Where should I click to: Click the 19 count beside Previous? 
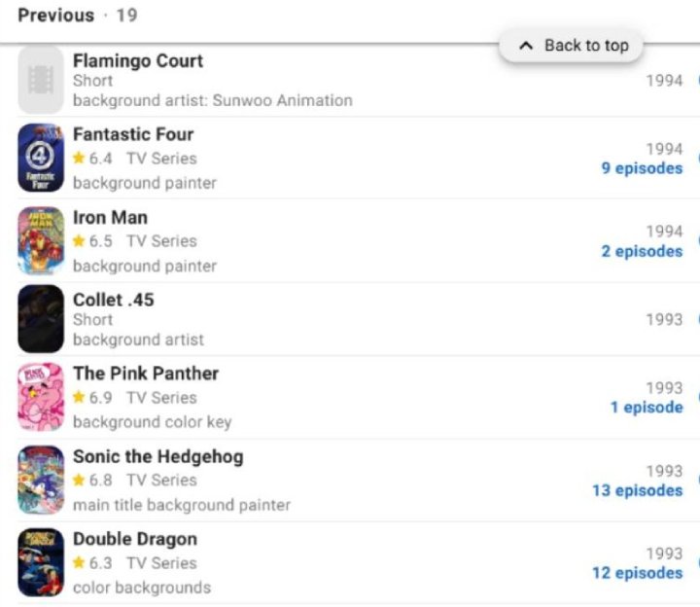pyautogui.click(x=126, y=16)
